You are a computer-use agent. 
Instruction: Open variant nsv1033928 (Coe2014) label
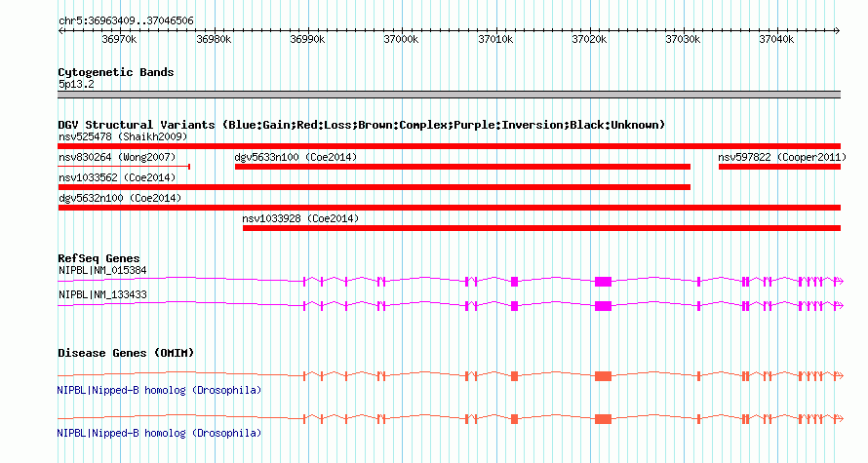(300, 218)
